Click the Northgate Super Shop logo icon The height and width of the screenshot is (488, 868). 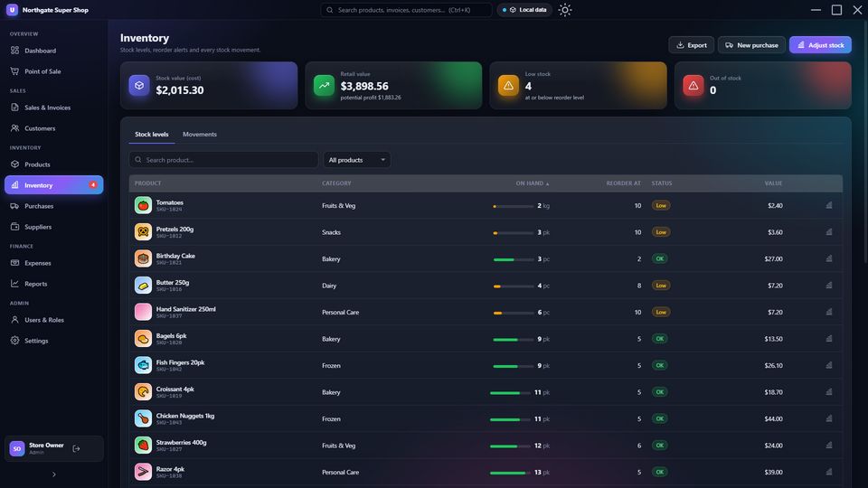(12, 10)
